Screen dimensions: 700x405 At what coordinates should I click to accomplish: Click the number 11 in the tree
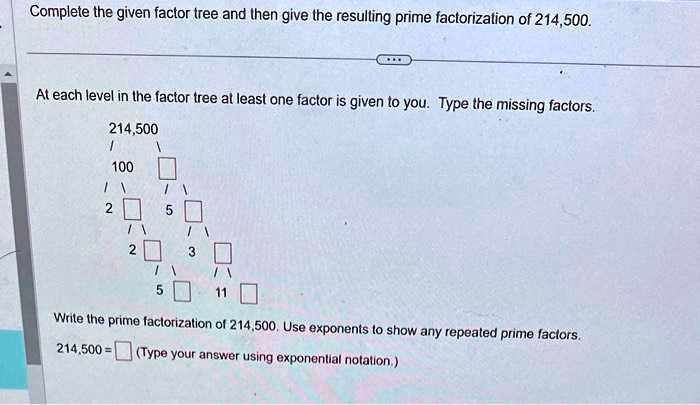(222, 293)
